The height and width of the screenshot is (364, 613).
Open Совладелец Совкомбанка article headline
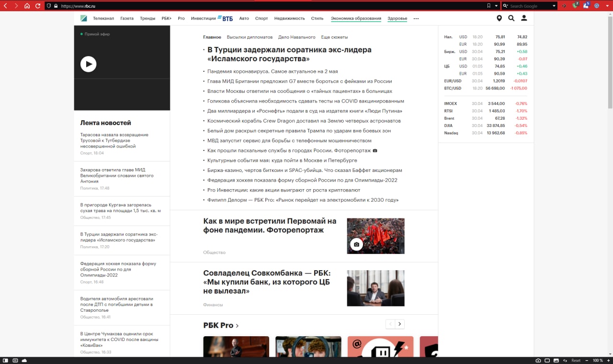coord(267,282)
